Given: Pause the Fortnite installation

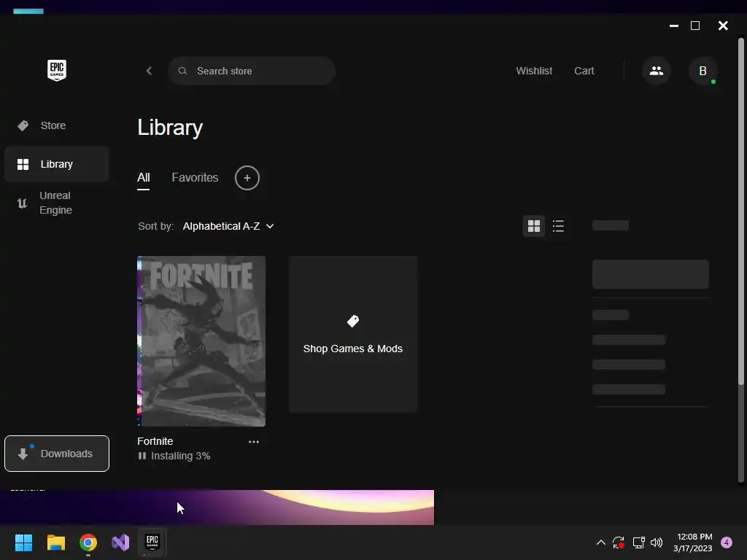Looking at the screenshot, I should 142,456.
